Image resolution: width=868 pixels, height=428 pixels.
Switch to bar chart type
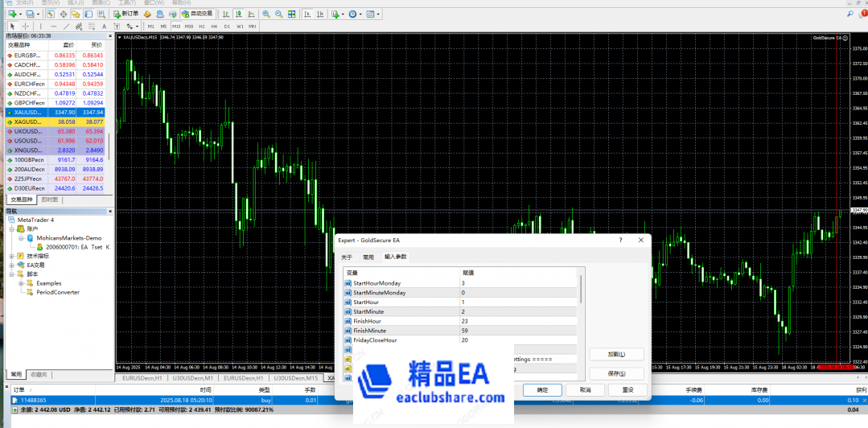(x=226, y=14)
